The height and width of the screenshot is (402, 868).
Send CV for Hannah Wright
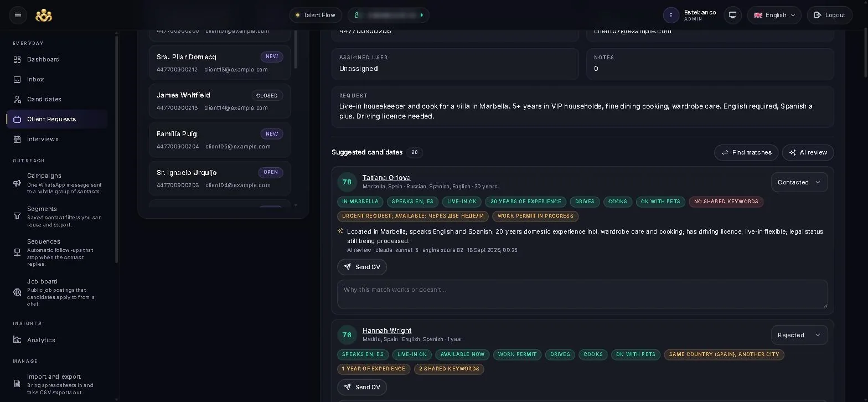tap(362, 387)
